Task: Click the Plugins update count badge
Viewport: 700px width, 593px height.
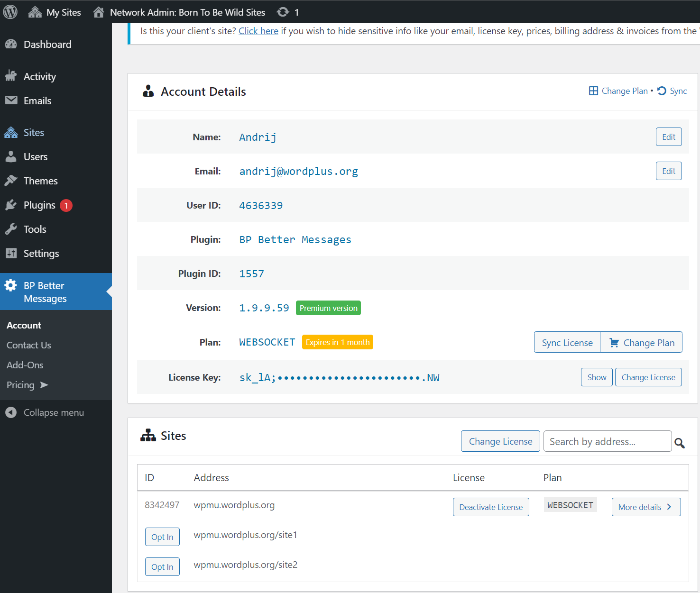Action: [66, 205]
